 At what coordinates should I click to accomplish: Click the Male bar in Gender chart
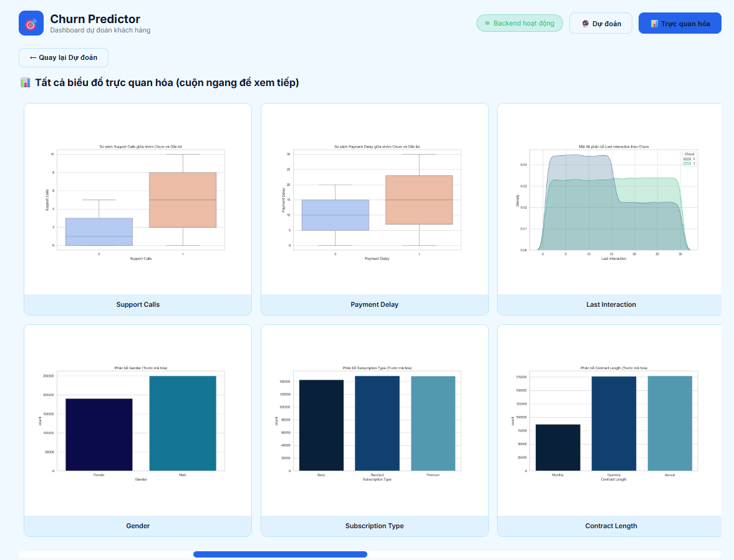pyautogui.click(x=183, y=423)
